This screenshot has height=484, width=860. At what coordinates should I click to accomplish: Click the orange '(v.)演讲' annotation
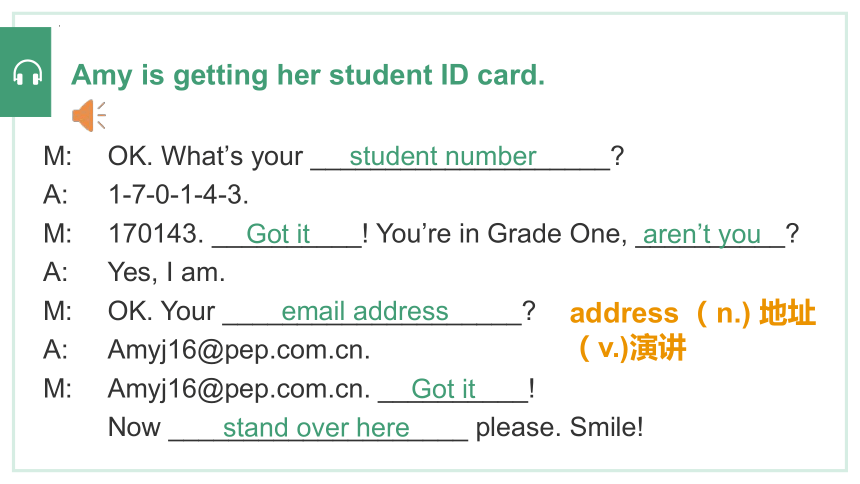tap(632, 347)
